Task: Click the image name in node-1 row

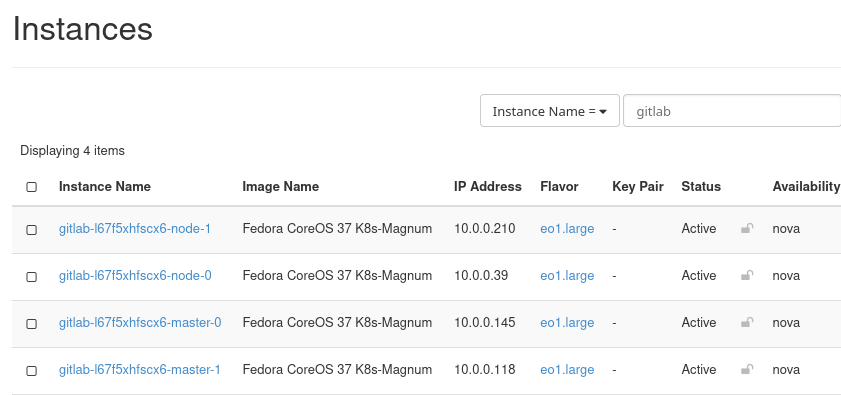Action: [337, 229]
